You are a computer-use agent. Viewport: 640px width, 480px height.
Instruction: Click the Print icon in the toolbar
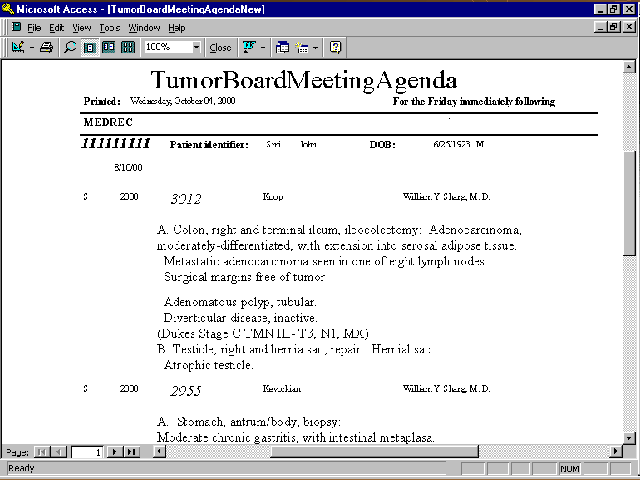(46, 47)
